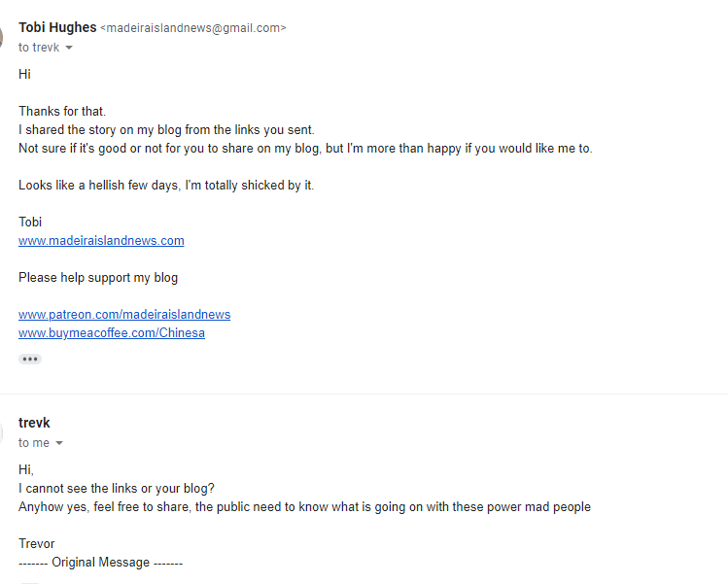Click the sender name trevk

pyautogui.click(x=34, y=423)
